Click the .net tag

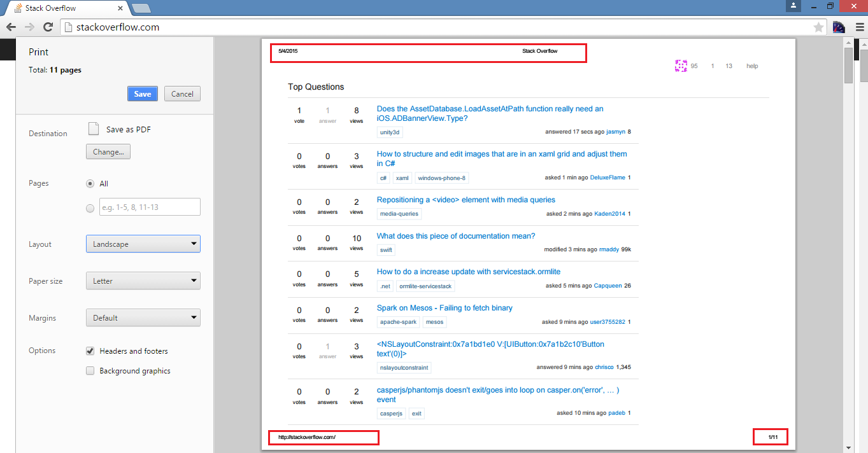tap(385, 286)
